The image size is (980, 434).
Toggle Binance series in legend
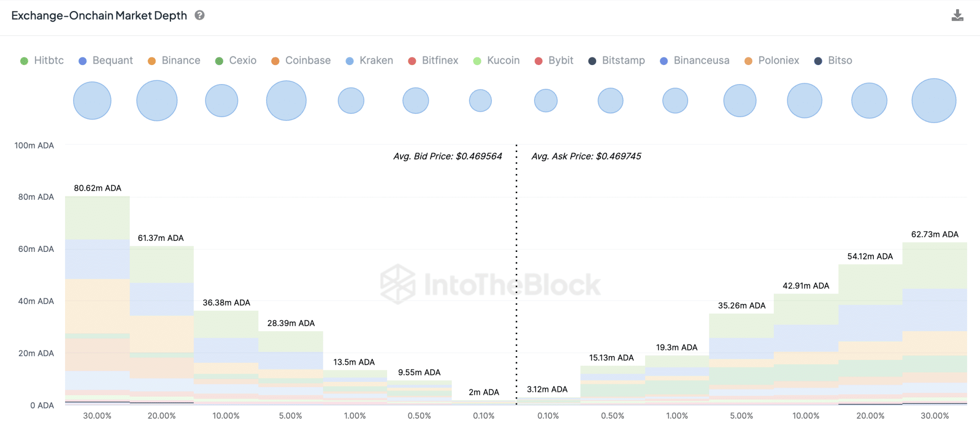coord(174,61)
